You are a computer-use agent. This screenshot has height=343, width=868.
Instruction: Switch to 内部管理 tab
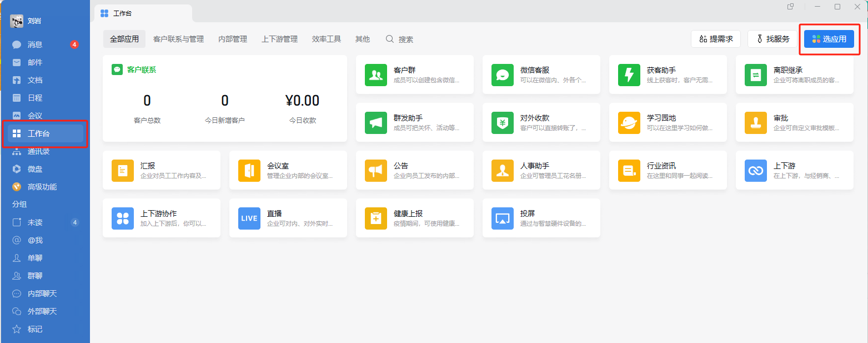coord(233,39)
